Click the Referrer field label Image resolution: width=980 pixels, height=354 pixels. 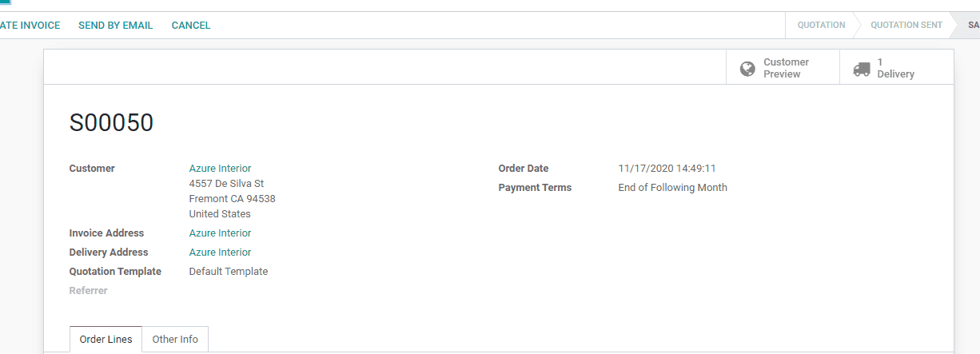[x=88, y=291]
